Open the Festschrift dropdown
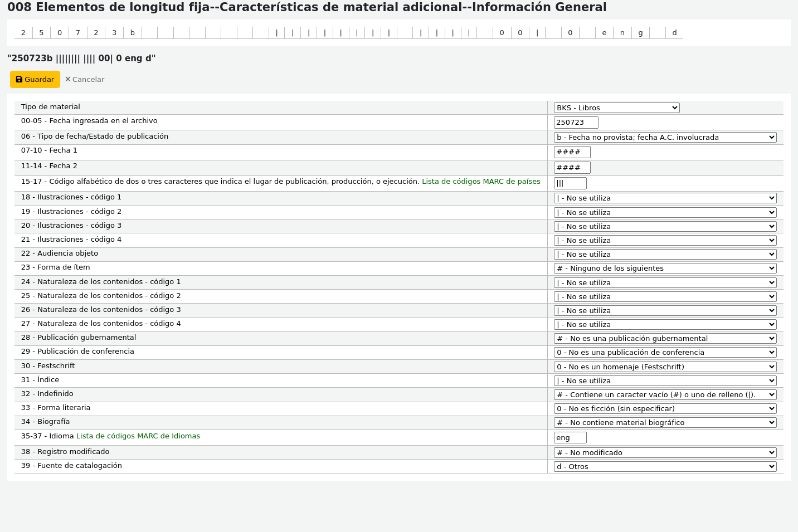 pos(665,367)
